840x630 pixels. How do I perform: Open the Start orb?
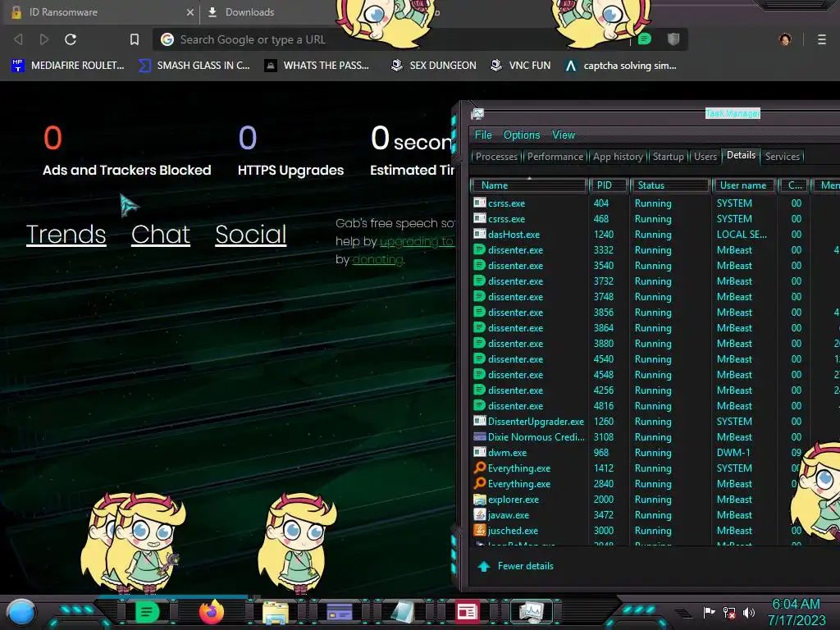(21, 612)
